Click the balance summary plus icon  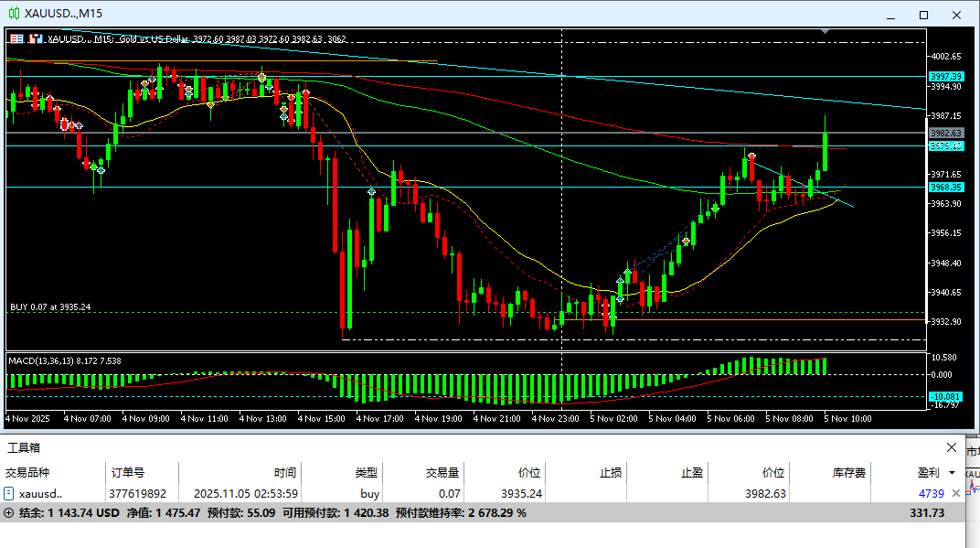9,513
